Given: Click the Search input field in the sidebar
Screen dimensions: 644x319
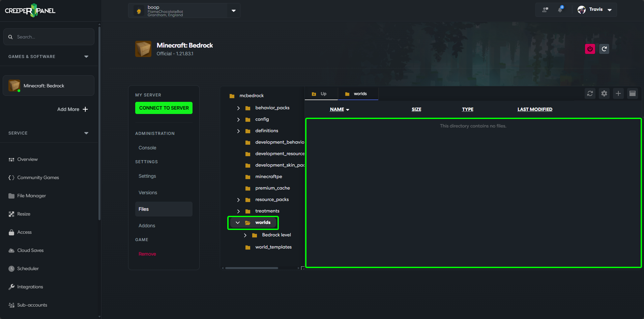Looking at the screenshot, I should 49,37.
